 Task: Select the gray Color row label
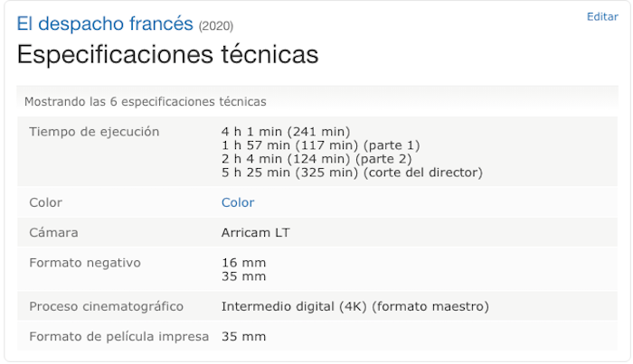pos(46,202)
